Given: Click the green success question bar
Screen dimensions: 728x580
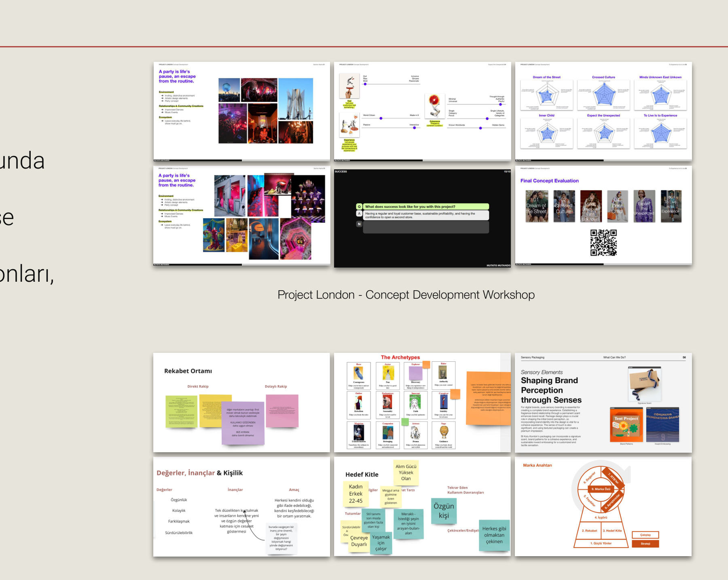Looking at the screenshot, I should click(x=426, y=207).
